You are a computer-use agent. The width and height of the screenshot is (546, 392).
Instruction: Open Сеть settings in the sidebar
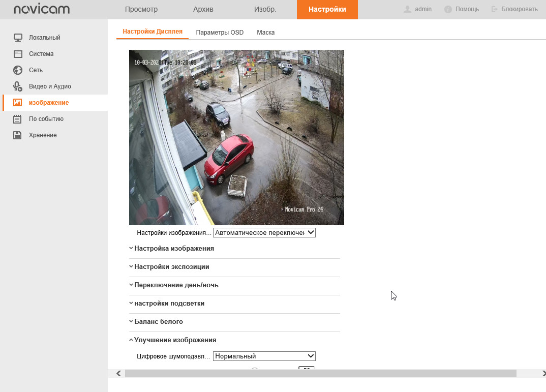(36, 70)
